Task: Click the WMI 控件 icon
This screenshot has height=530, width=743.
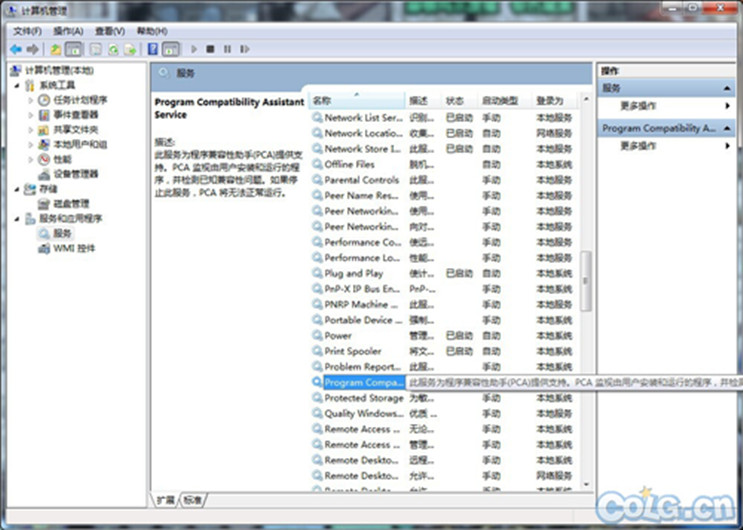Action: pyautogui.click(x=44, y=248)
